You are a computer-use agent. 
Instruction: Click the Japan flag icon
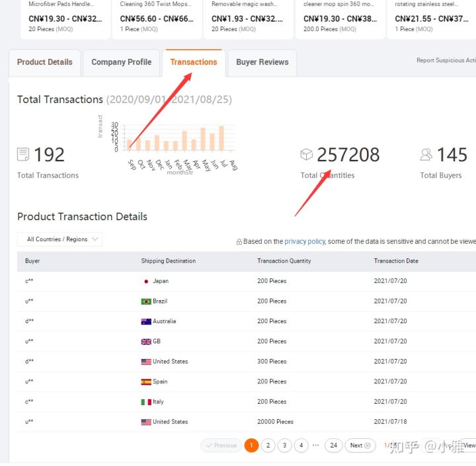(x=146, y=281)
